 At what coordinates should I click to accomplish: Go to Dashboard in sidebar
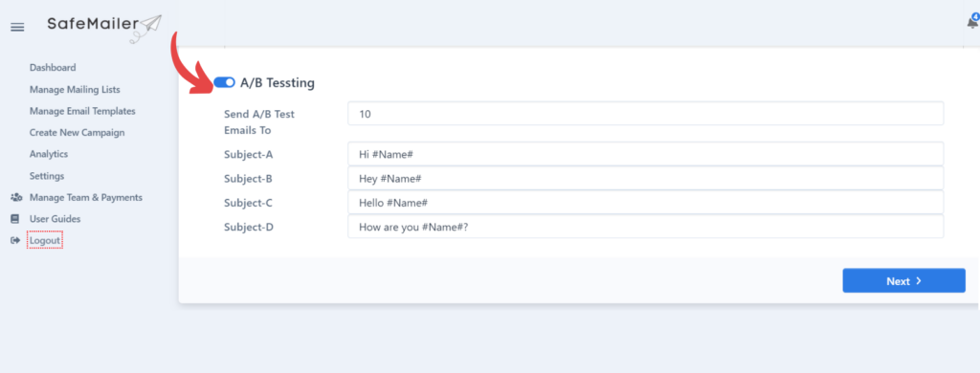coord(53,68)
